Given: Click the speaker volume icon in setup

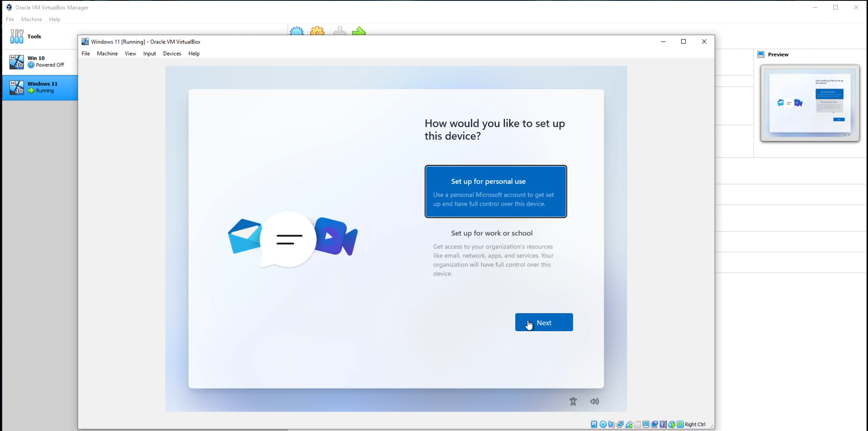Looking at the screenshot, I should click(x=595, y=401).
